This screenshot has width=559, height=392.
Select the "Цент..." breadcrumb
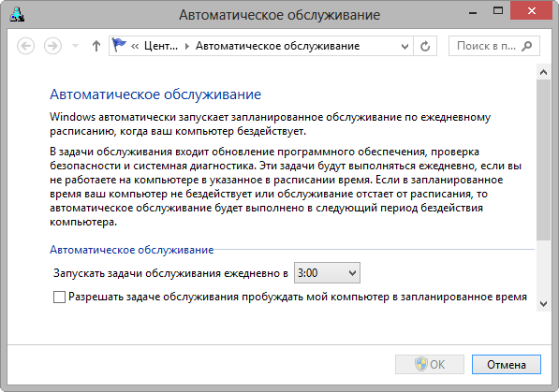[x=161, y=46]
